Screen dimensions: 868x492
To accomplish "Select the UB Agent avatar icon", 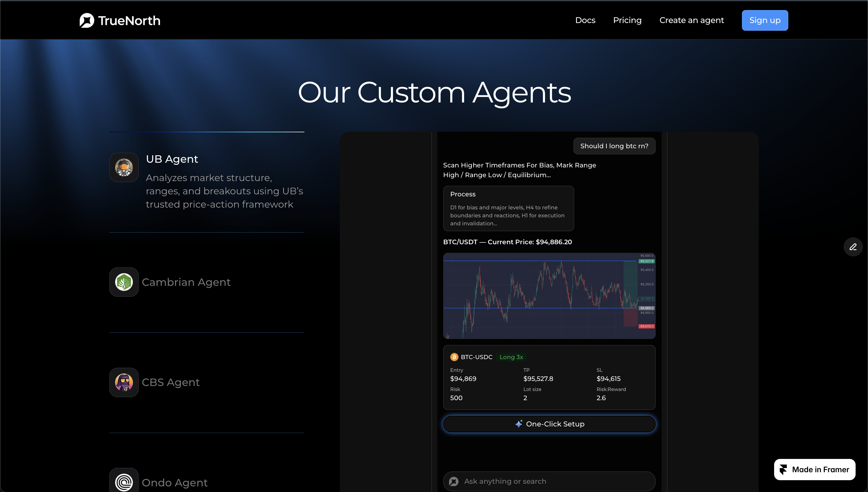I will point(124,167).
